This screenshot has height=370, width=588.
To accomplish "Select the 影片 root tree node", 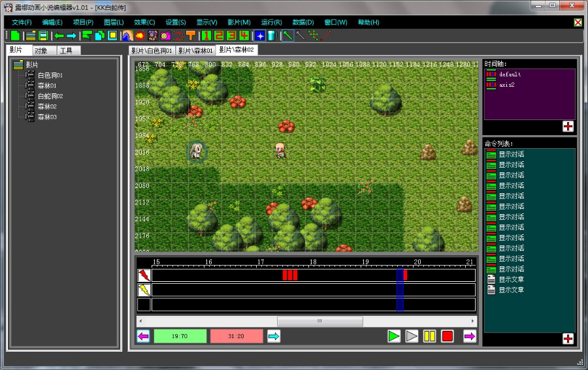I will point(32,65).
